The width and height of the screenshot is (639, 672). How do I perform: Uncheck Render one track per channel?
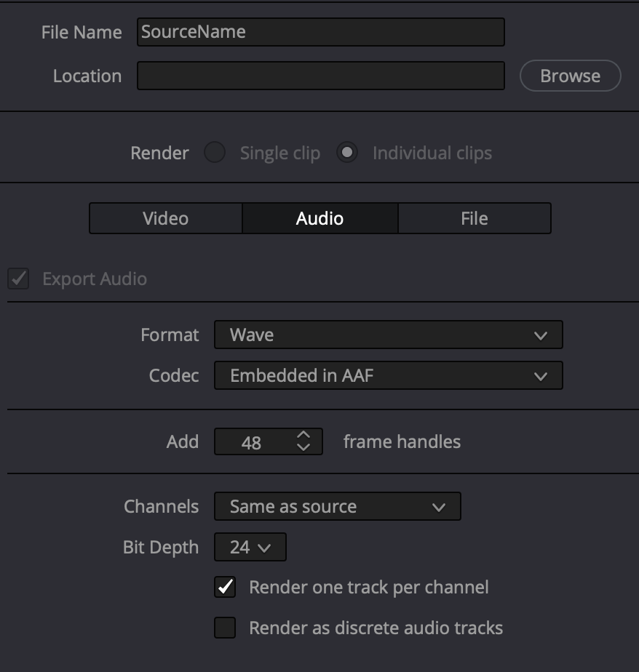225,587
